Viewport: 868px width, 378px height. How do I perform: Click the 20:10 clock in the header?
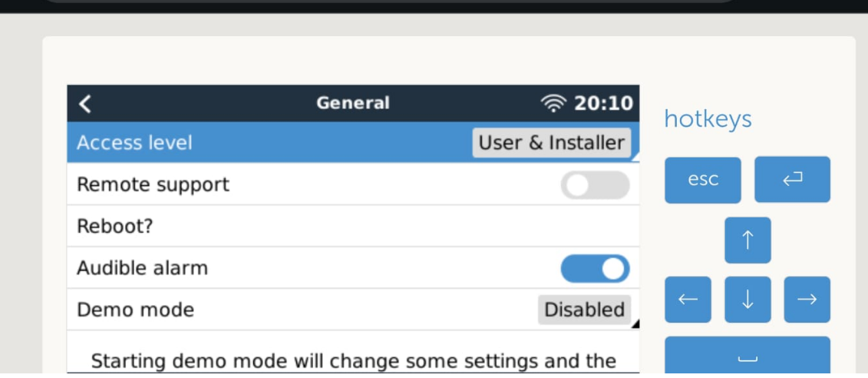pyautogui.click(x=603, y=104)
